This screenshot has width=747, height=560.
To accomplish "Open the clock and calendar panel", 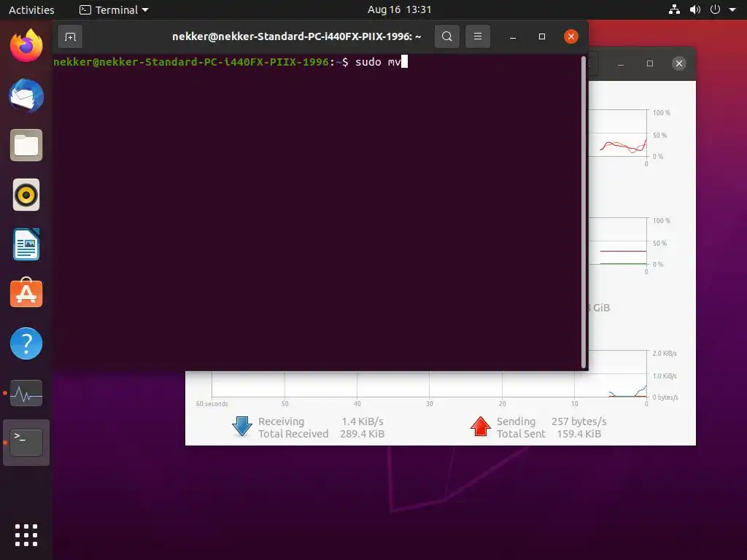I will pyautogui.click(x=399, y=9).
